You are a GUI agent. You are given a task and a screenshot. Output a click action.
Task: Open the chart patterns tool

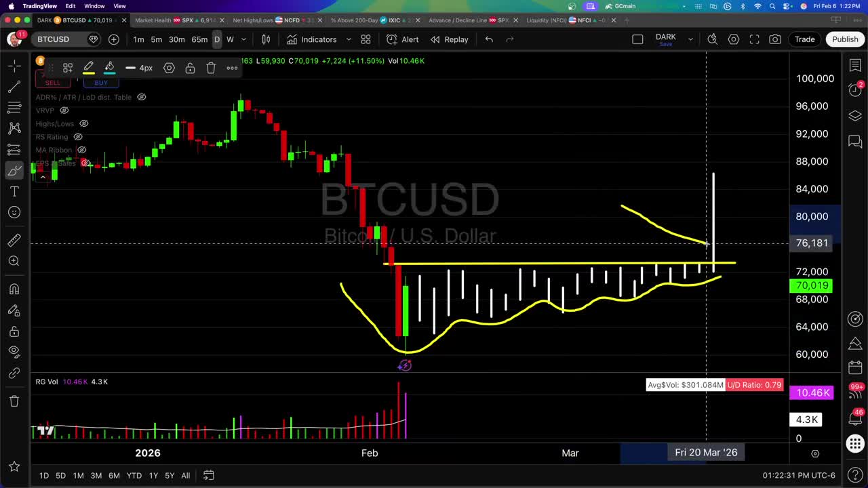(x=14, y=128)
